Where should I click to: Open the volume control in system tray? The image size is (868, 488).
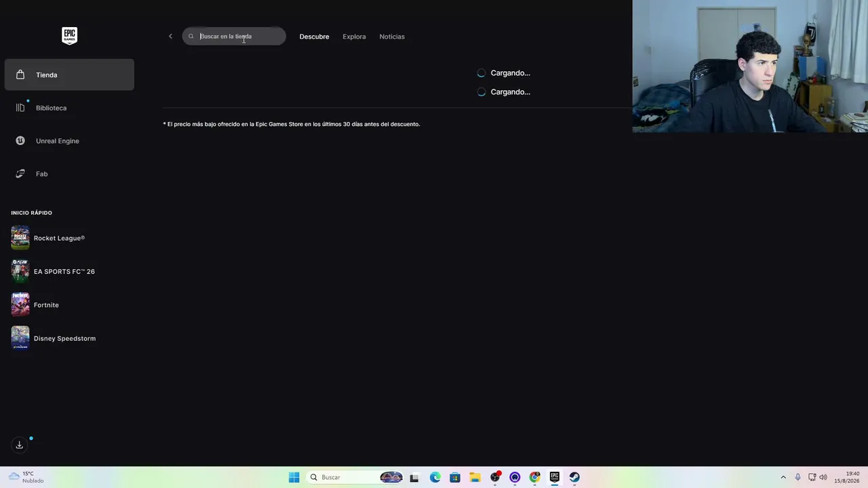tap(824, 477)
